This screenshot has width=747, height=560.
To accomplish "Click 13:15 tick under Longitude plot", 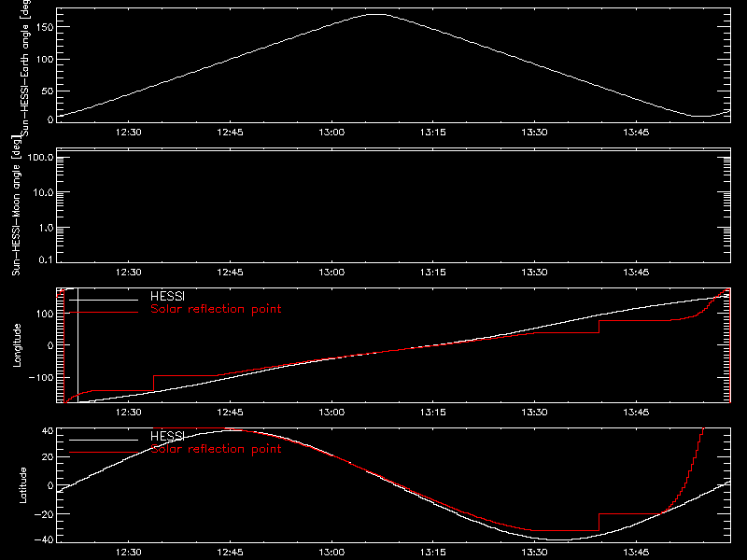I will (x=433, y=412).
